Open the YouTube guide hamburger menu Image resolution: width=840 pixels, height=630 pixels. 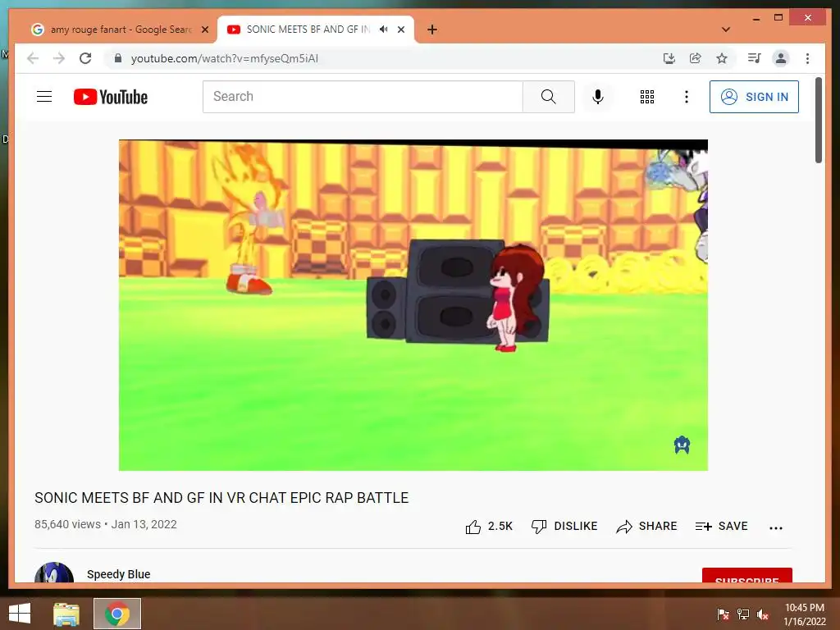tap(44, 97)
